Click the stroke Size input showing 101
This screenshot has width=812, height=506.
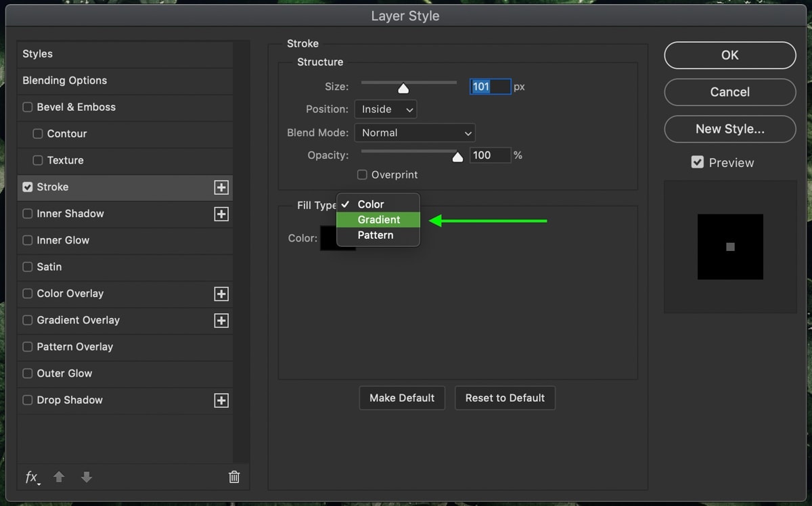[x=489, y=87]
